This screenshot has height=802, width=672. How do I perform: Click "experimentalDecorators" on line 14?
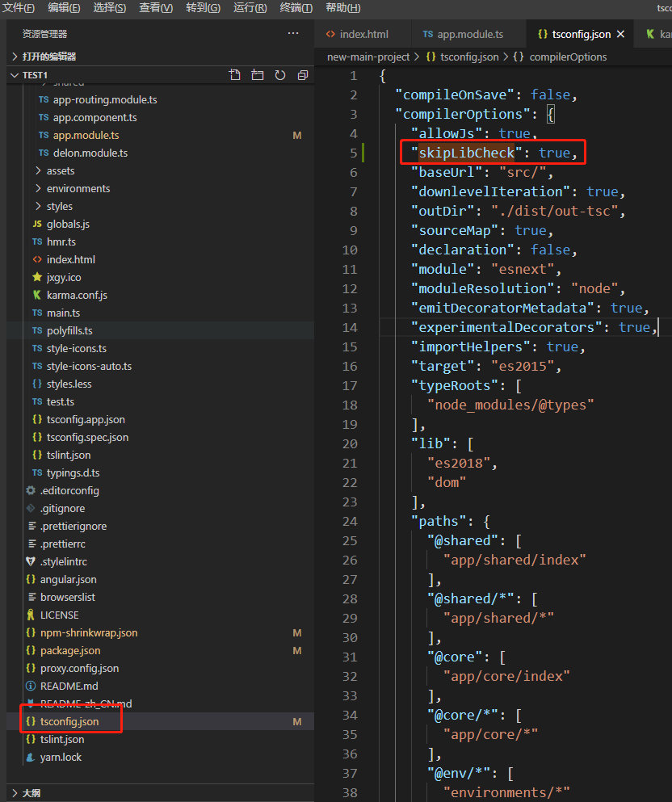point(506,327)
